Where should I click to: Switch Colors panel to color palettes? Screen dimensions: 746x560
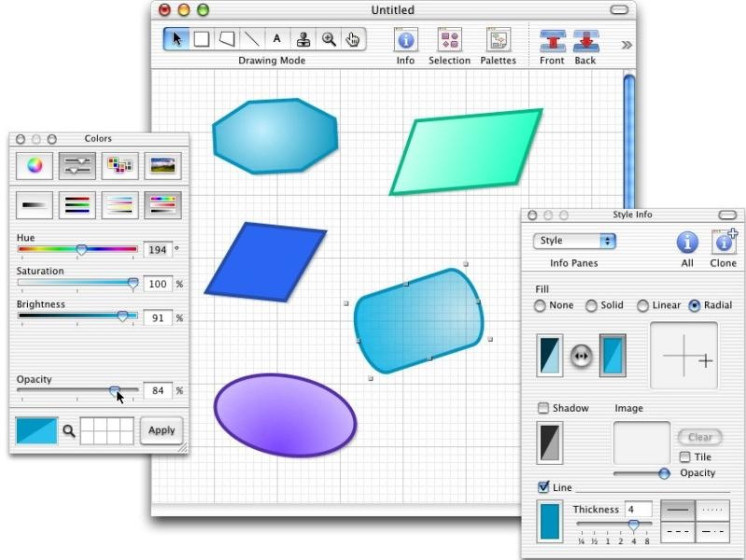point(120,165)
